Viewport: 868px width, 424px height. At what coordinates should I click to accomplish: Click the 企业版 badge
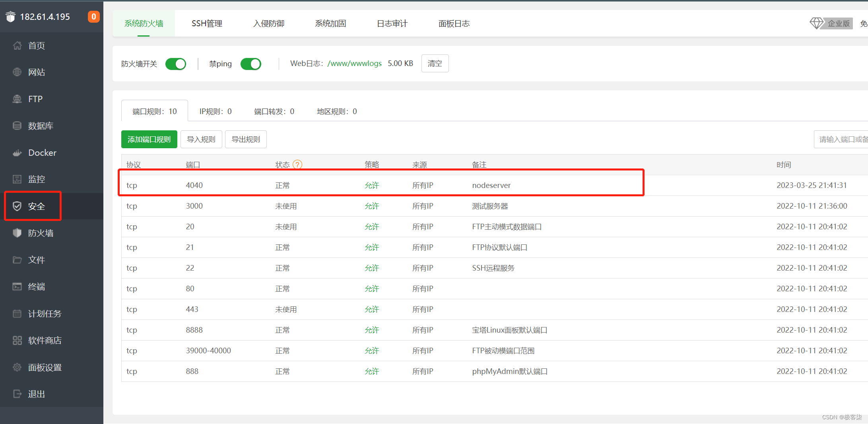(x=839, y=23)
